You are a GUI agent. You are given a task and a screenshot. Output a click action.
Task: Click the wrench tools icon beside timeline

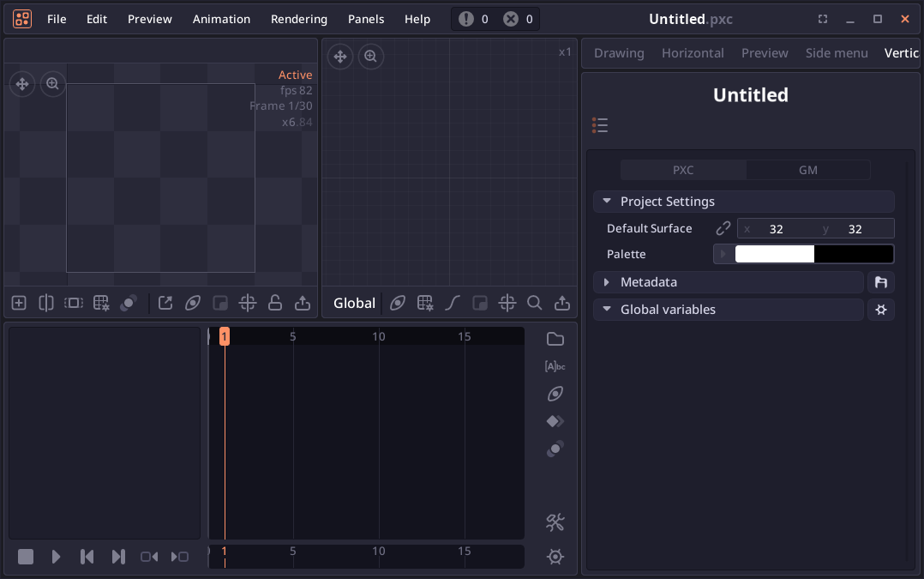555,522
